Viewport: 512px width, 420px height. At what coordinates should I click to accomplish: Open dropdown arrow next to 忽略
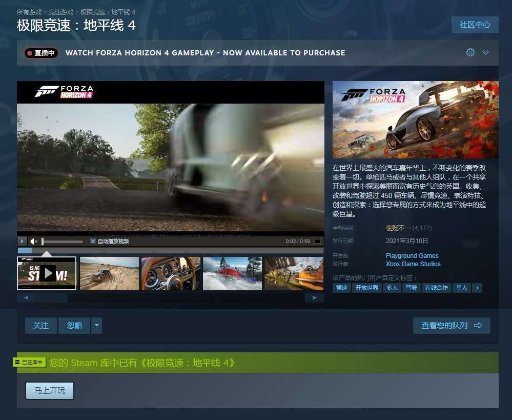point(96,326)
